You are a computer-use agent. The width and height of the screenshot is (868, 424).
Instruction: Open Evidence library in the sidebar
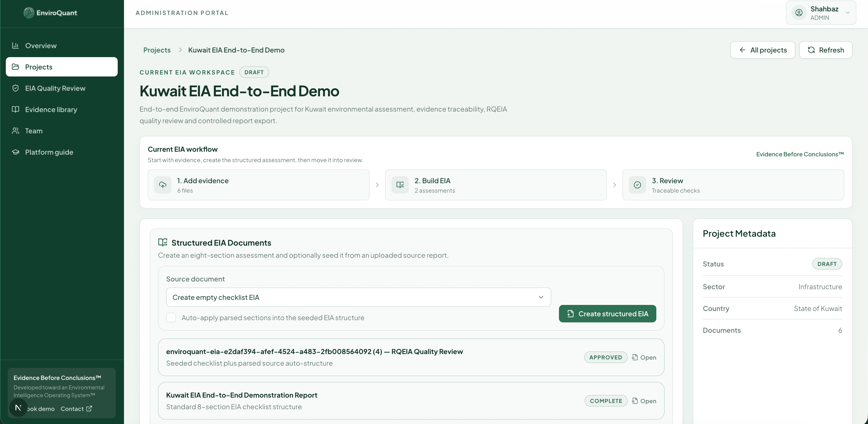point(62,109)
